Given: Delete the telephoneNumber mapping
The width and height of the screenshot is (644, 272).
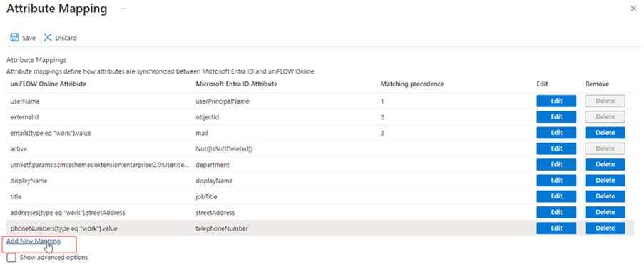Looking at the screenshot, I should tap(605, 228).
